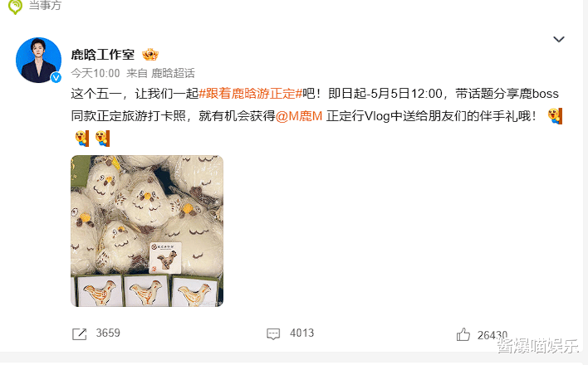The height and width of the screenshot is (365, 588).
Task: Click the repost share icon
Action: point(79,334)
